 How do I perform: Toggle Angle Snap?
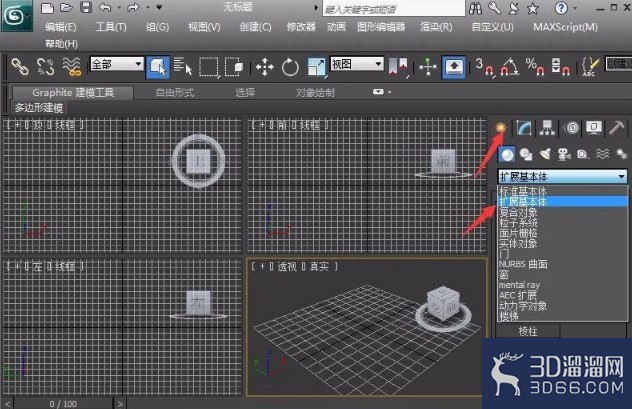510,67
